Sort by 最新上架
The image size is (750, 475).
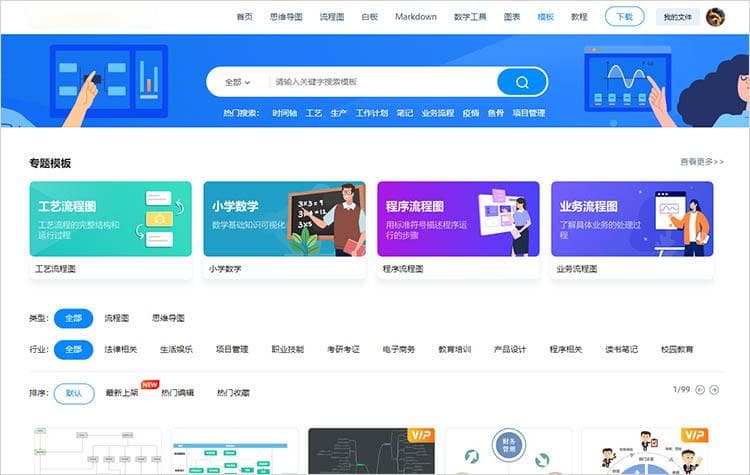121,393
